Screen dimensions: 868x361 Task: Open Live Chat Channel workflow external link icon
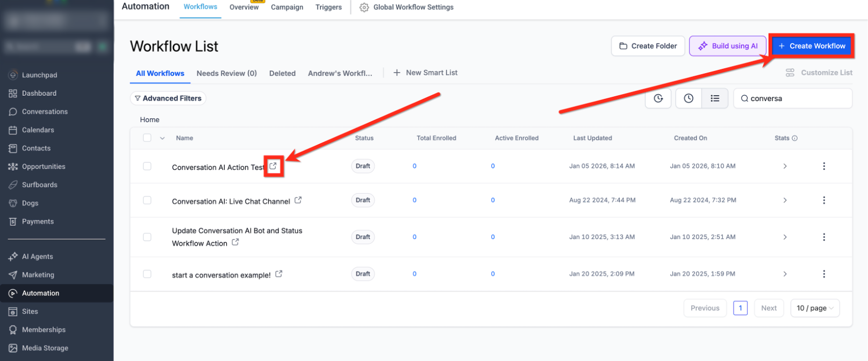[x=298, y=200]
